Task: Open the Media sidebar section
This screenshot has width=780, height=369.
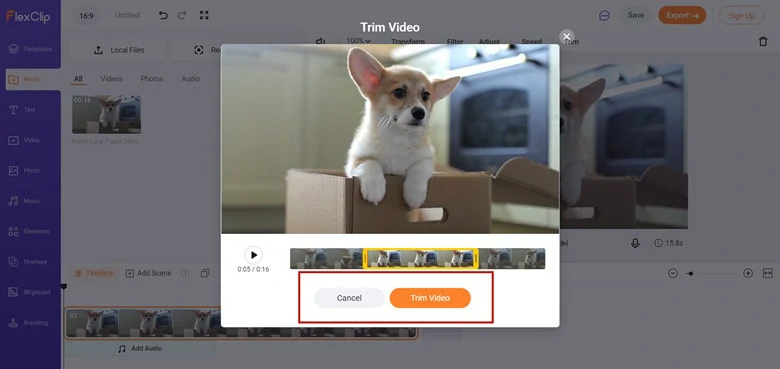Action: [x=33, y=80]
